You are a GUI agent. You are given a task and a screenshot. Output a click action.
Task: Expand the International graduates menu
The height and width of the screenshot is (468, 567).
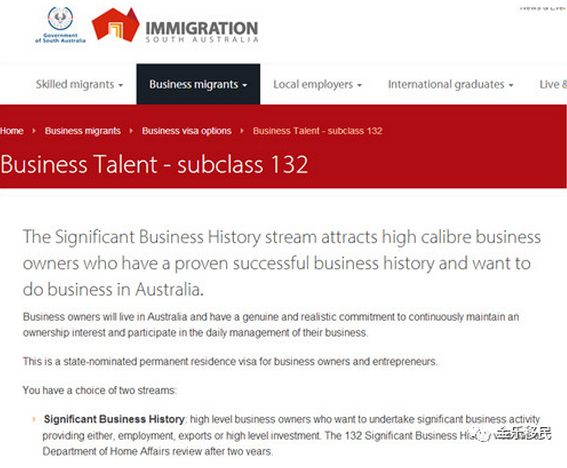451,84
